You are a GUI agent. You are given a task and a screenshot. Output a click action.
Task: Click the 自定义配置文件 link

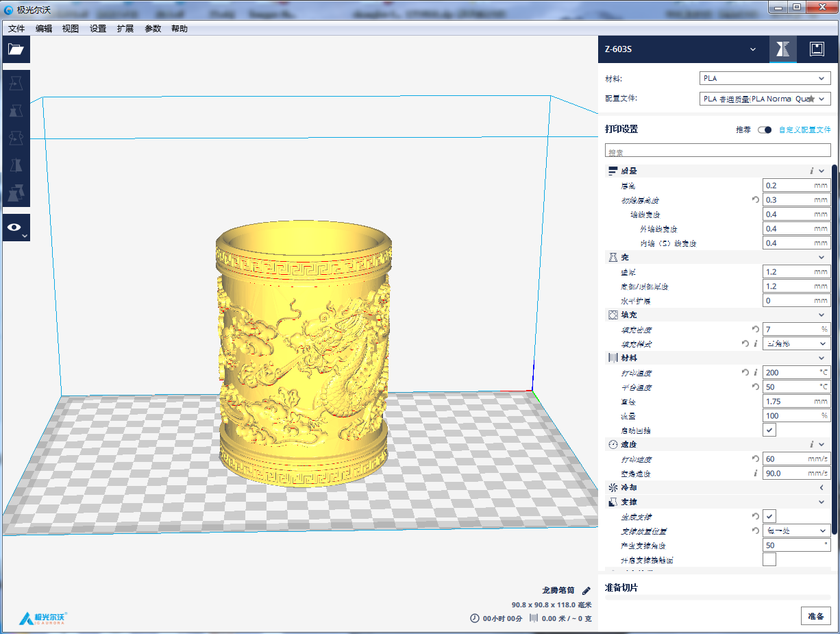point(804,130)
